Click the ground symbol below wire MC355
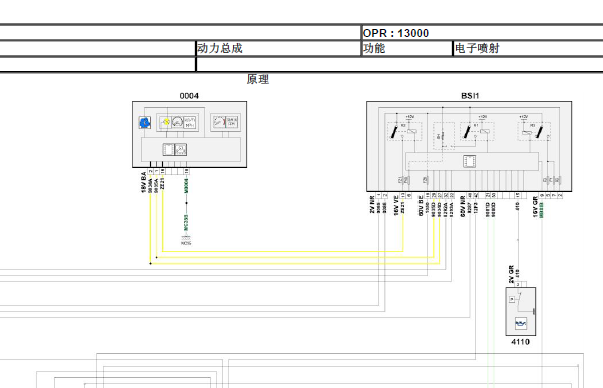This screenshot has height=388, width=603. click(x=186, y=238)
